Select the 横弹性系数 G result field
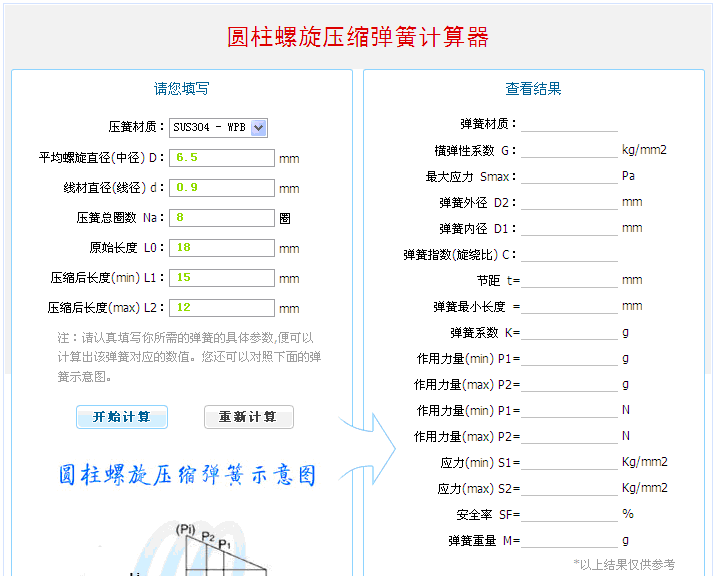The image size is (716, 576). 569,150
